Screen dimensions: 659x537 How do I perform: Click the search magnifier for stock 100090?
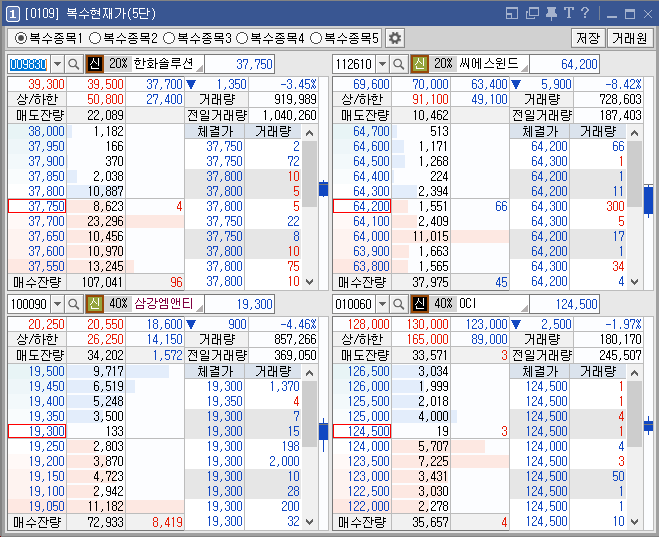point(74,304)
